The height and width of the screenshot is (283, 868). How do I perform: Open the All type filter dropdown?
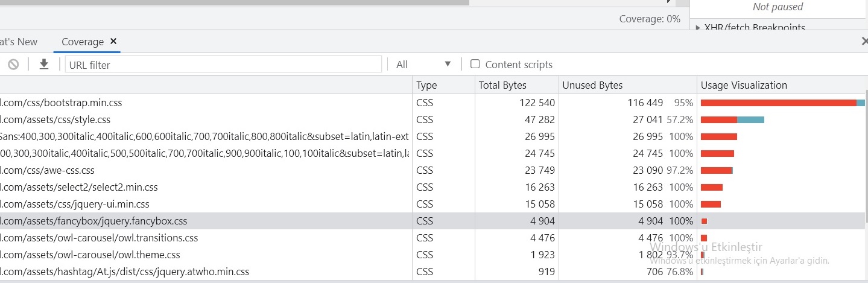423,64
